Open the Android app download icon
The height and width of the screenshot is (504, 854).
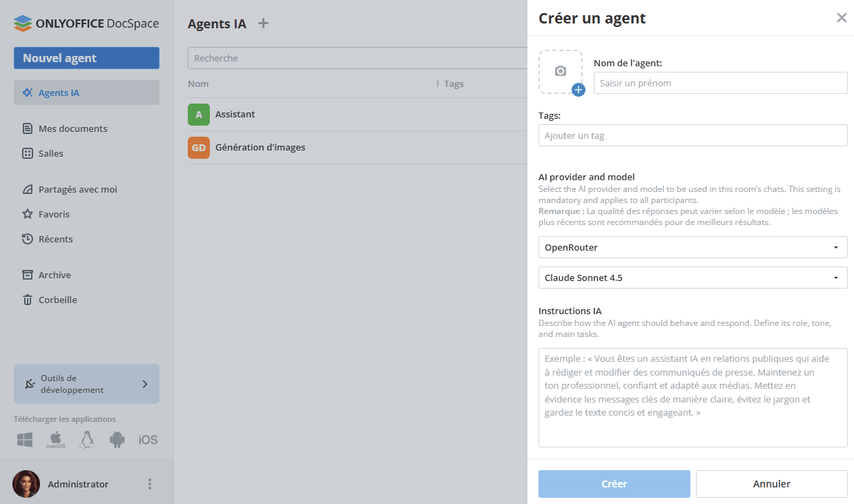117,440
